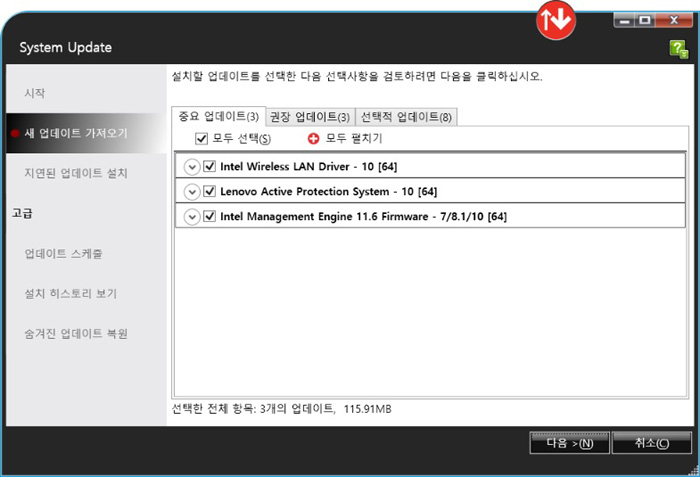Viewport: 700px width, 477px height.
Task: Click the red plus 모두 펼치기 icon
Action: point(313,138)
